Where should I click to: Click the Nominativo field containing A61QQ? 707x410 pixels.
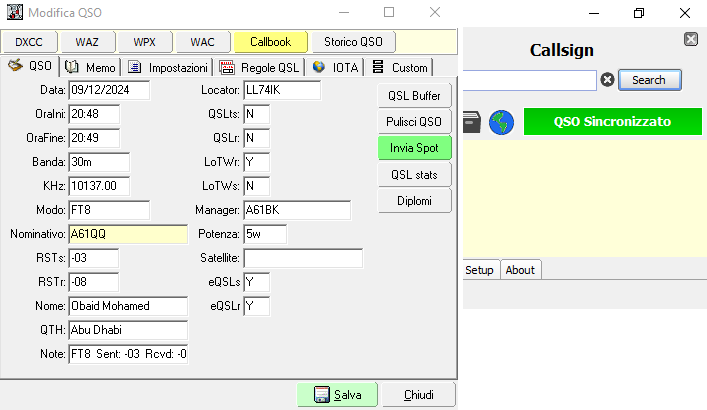click(x=127, y=234)
